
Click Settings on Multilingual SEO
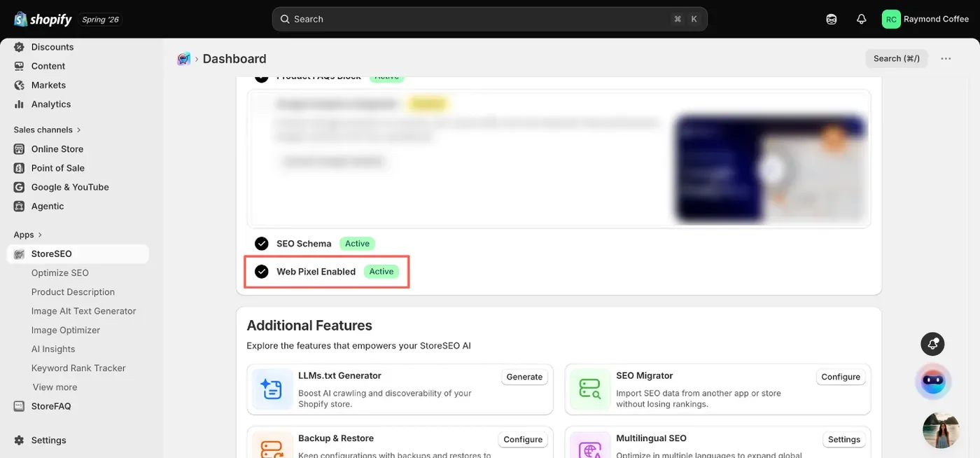(844, 440)
